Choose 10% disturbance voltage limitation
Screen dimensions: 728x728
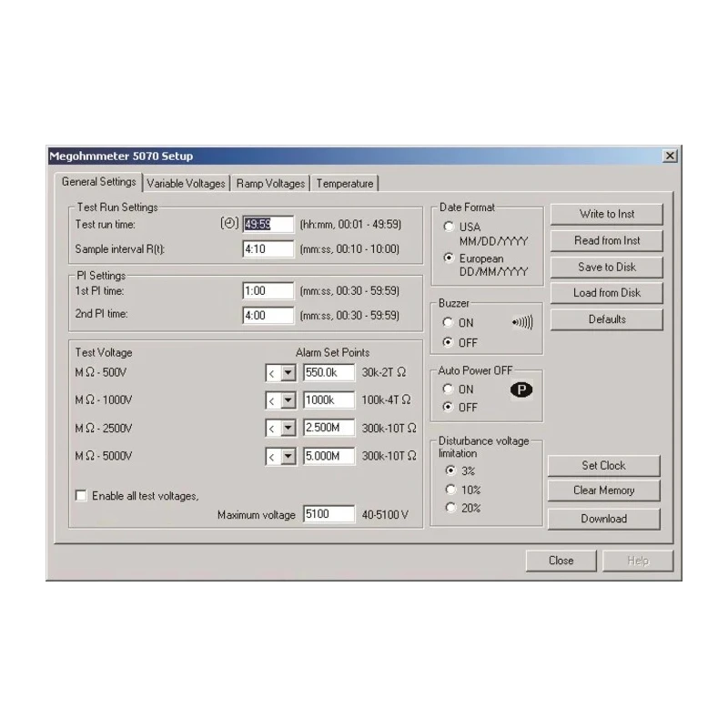point(450,490)
